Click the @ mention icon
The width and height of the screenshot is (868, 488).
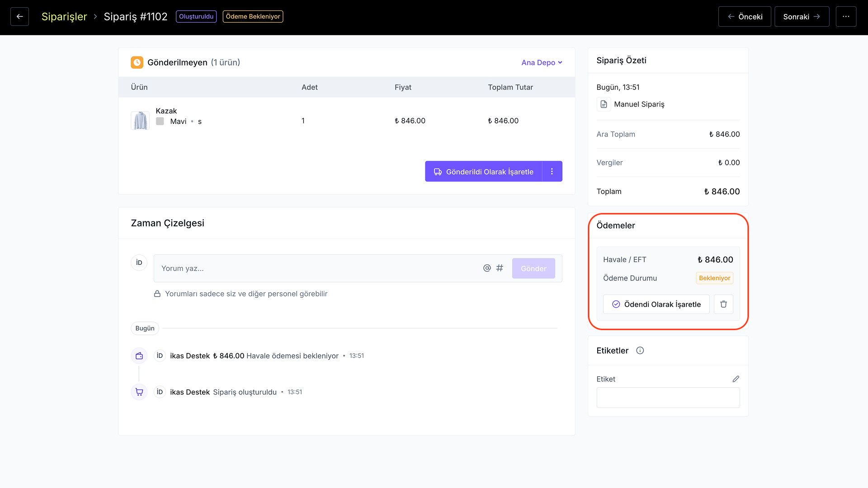pos(487,268)
